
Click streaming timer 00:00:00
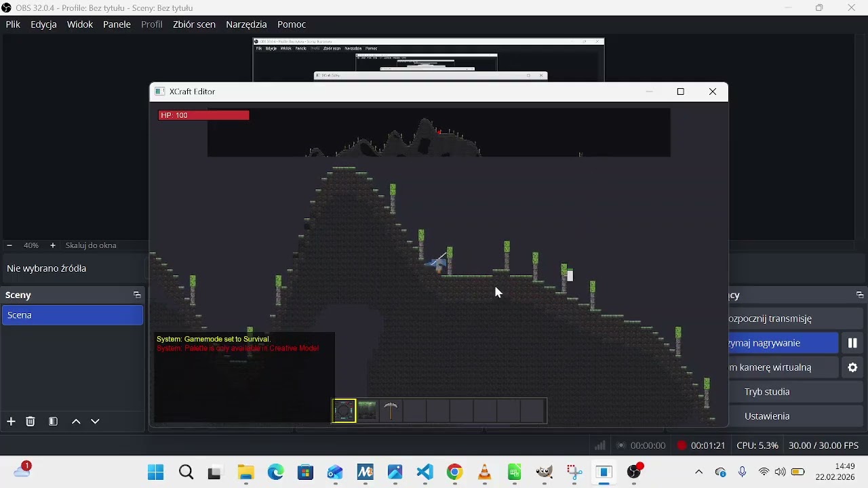tap(648, 445)
